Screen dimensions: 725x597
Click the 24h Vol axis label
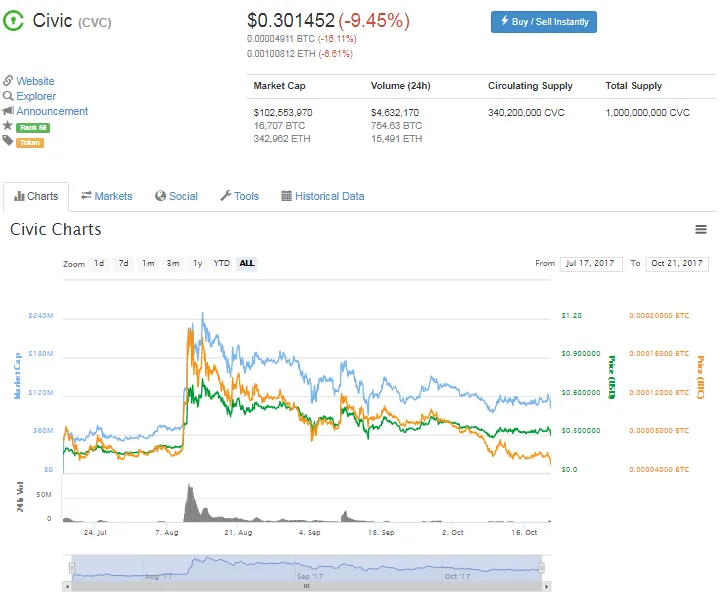(x=20, y=497)
